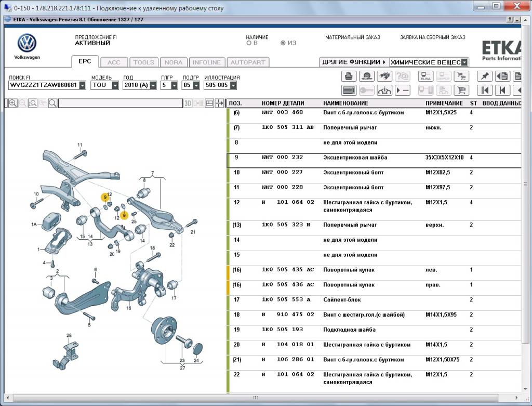Click ЗАЯВКА НА СБОРНЫЙ ЗАКАЗ link

(x=433, y=37)
